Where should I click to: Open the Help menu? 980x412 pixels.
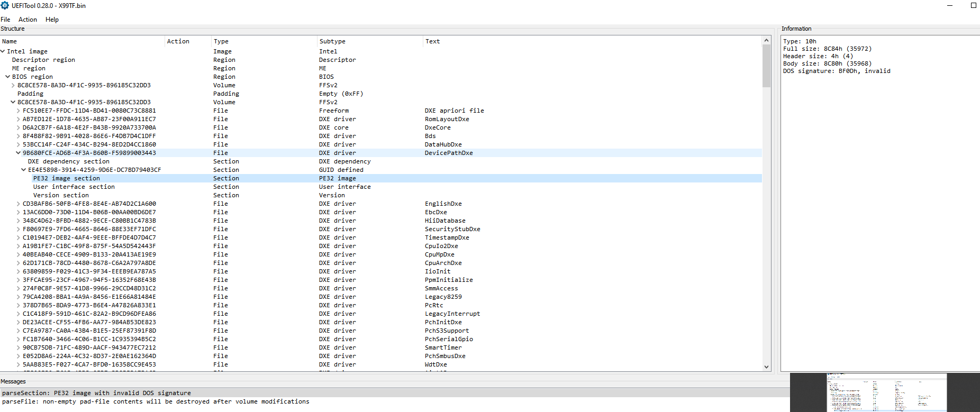52,20
